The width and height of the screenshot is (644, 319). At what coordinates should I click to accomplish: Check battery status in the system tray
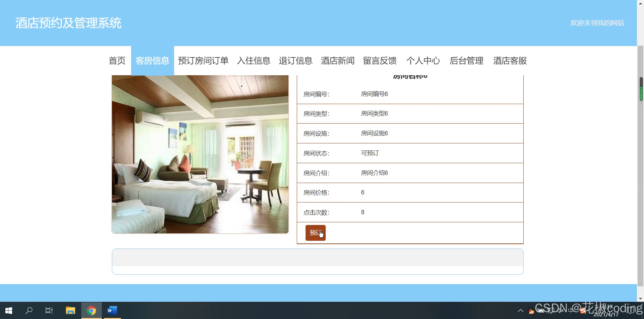[x=540, y=311]
